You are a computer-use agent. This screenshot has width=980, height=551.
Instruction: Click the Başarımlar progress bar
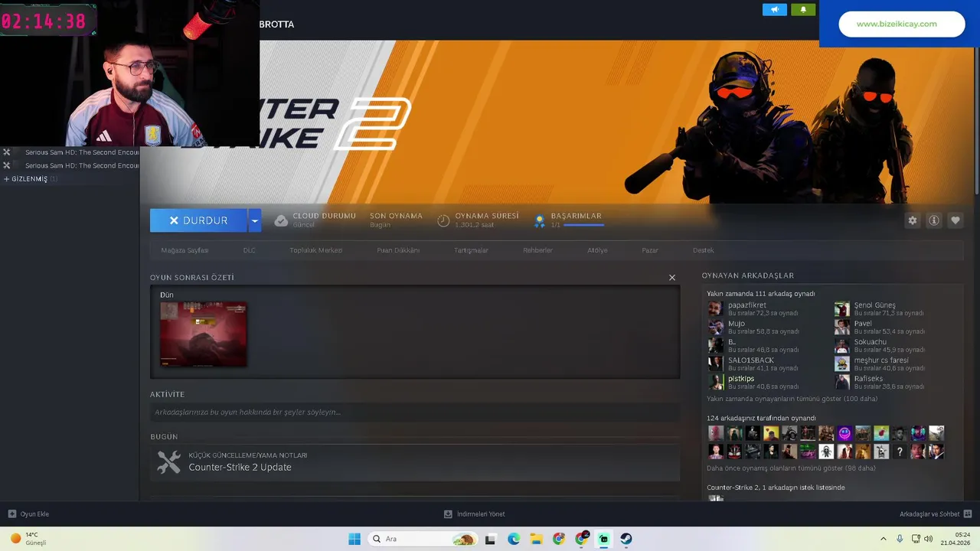pyautogui.click(x=583, y=225)
